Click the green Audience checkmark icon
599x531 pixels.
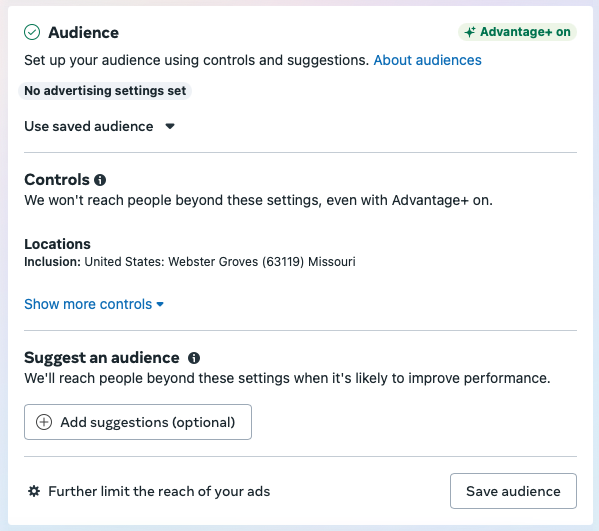pos(32,32)
